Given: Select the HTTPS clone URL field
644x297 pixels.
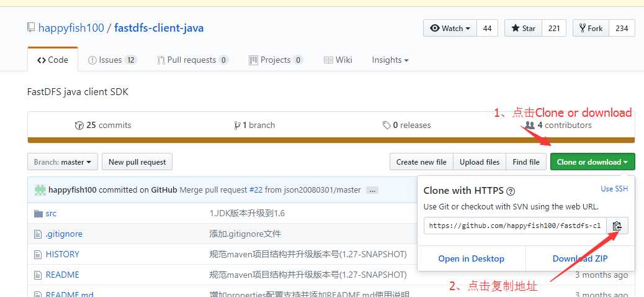Looking at the screenshot, I should 515,226.
